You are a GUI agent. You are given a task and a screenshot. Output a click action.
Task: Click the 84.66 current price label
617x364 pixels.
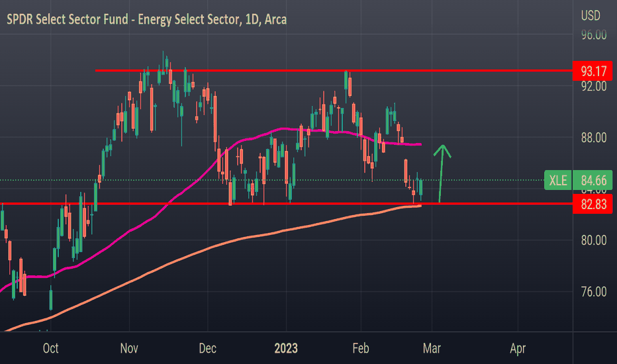[593, 180]
